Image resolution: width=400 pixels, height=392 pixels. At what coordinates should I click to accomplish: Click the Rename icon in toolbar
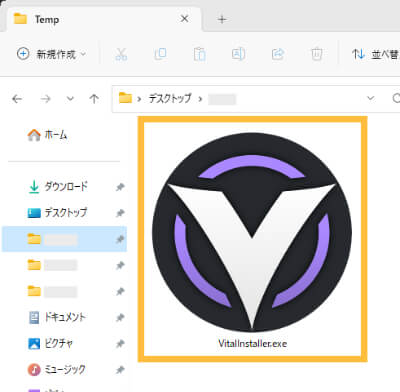238,54
